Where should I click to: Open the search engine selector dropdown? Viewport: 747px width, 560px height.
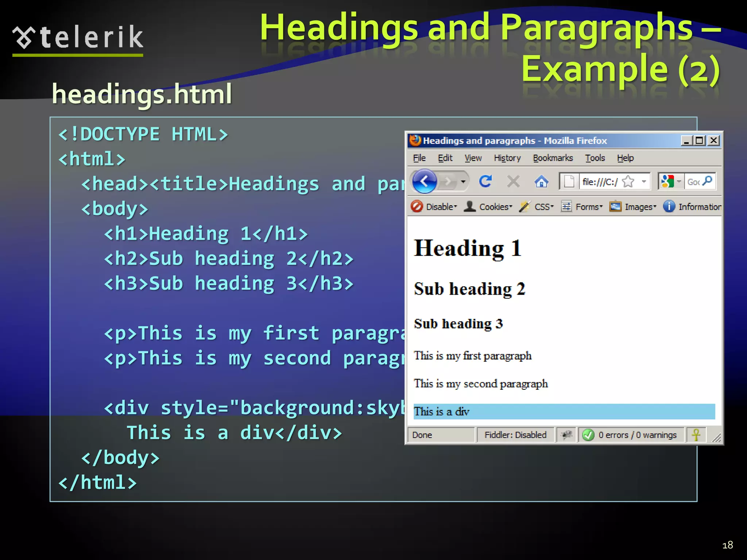[x=679, y=181]
